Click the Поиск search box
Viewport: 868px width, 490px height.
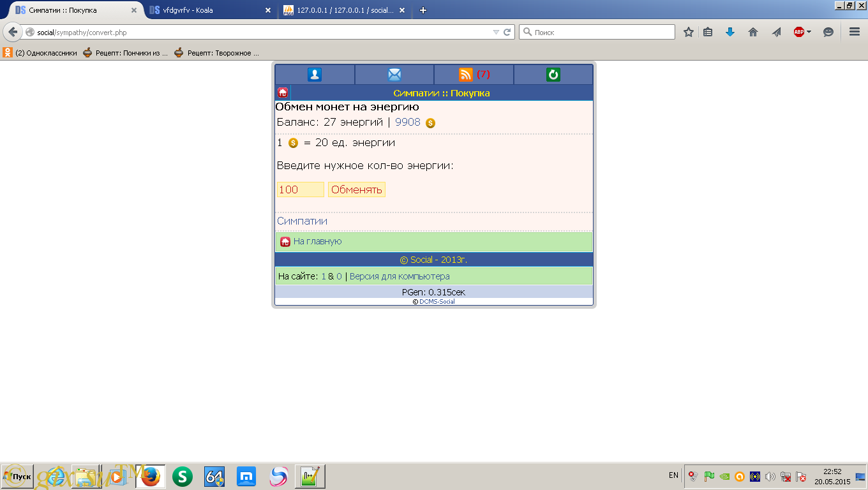597,32
